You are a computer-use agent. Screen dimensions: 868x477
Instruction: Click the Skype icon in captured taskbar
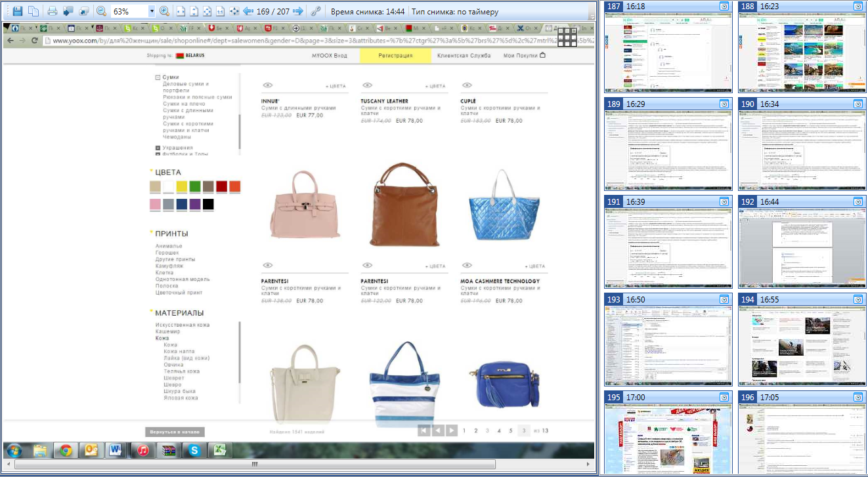194,450
